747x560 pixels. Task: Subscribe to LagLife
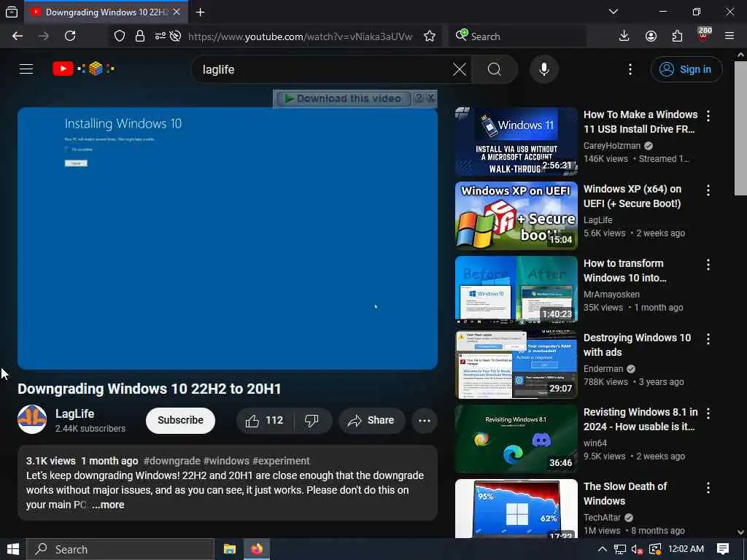[181, 421]
